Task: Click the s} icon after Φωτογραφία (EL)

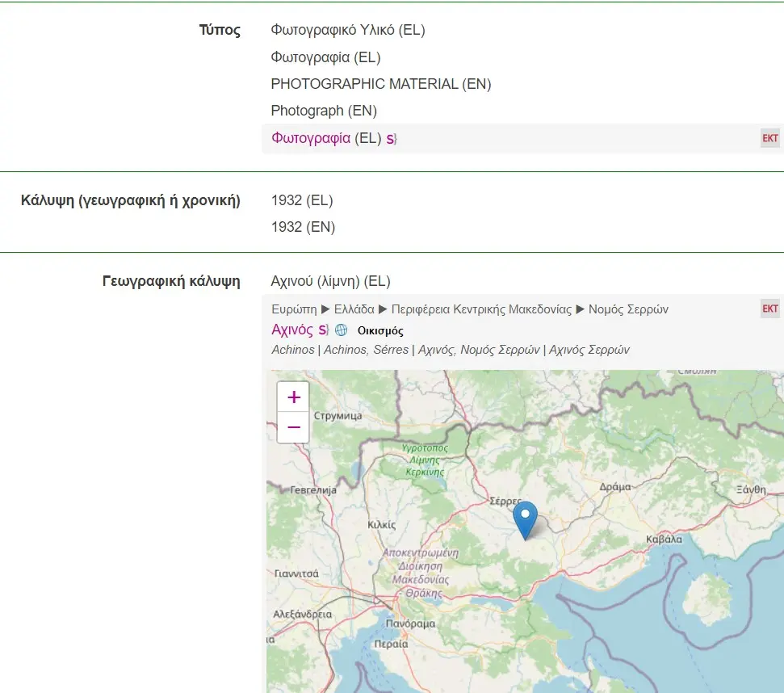Action: (391, 139)
